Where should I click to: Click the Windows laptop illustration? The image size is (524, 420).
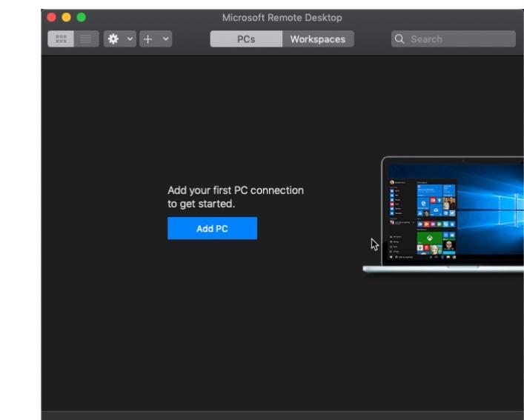[x=443, y=214]
